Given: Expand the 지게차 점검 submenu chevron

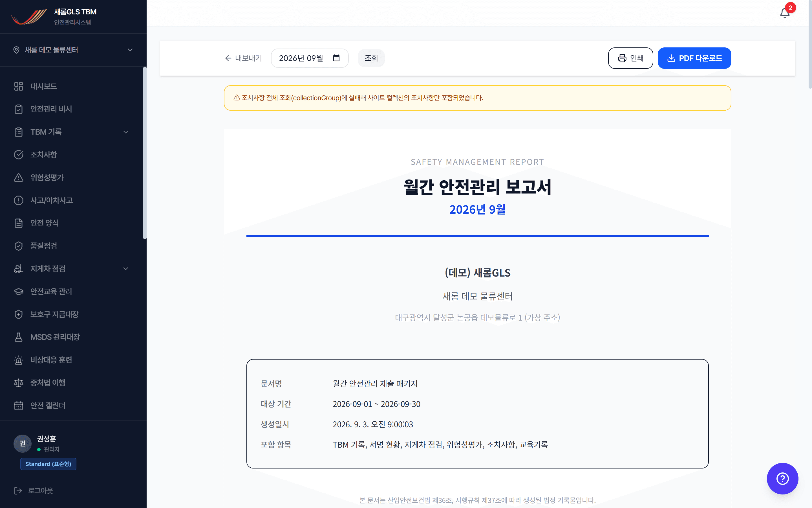Looking at the screenshot, I should [126, 268].
